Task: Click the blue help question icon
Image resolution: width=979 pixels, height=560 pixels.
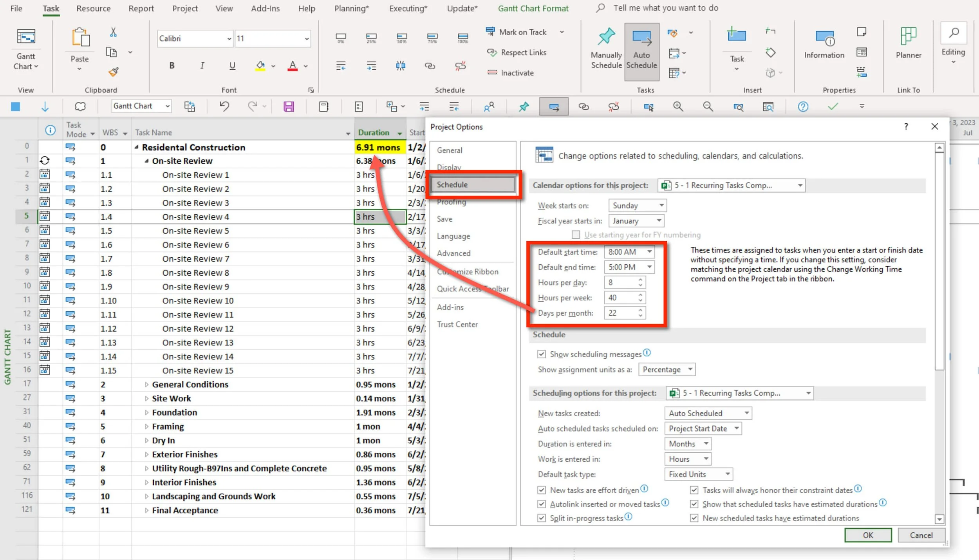Action: (x=803, y=107)
